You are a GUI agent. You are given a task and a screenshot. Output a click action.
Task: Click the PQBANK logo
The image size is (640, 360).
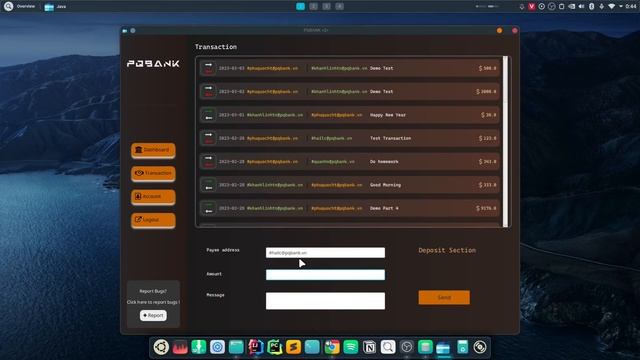click(x=153, y=64)
